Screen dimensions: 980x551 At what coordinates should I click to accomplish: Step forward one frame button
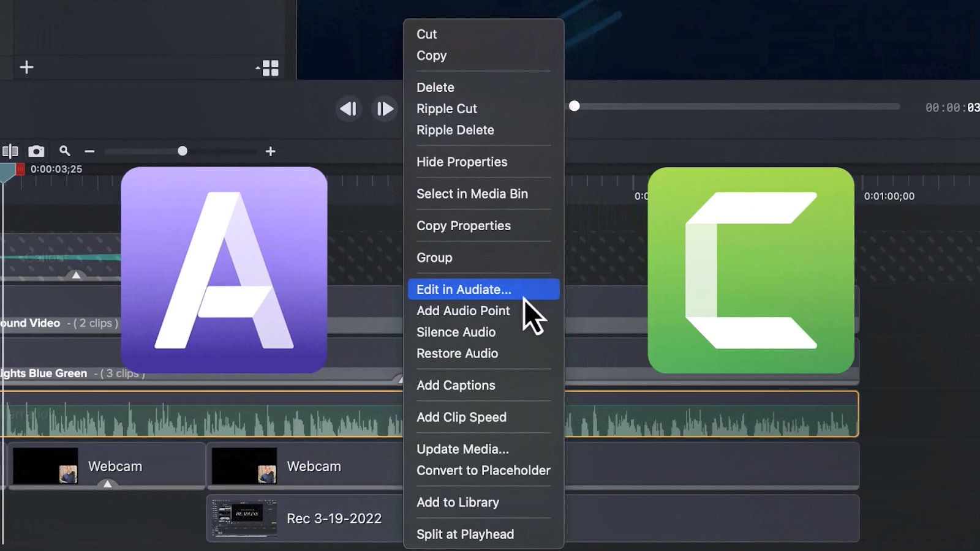click(x=385, y=109)
